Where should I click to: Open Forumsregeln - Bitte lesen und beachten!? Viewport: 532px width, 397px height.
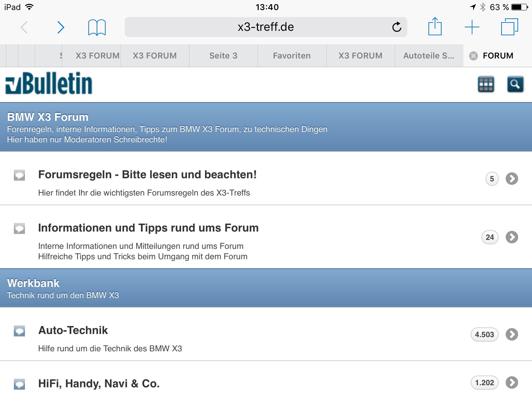147,175
